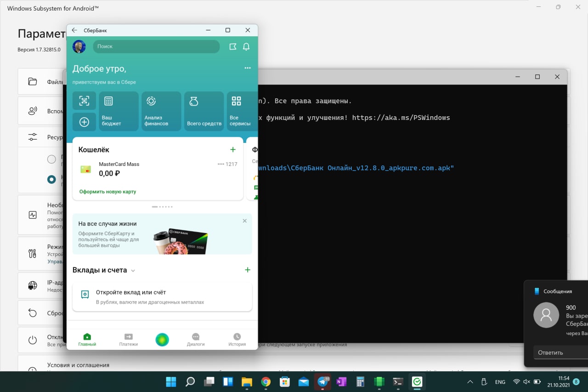Open Task View on the taskbar
This screenshot has width=588, height=392.
coord(209,381)
